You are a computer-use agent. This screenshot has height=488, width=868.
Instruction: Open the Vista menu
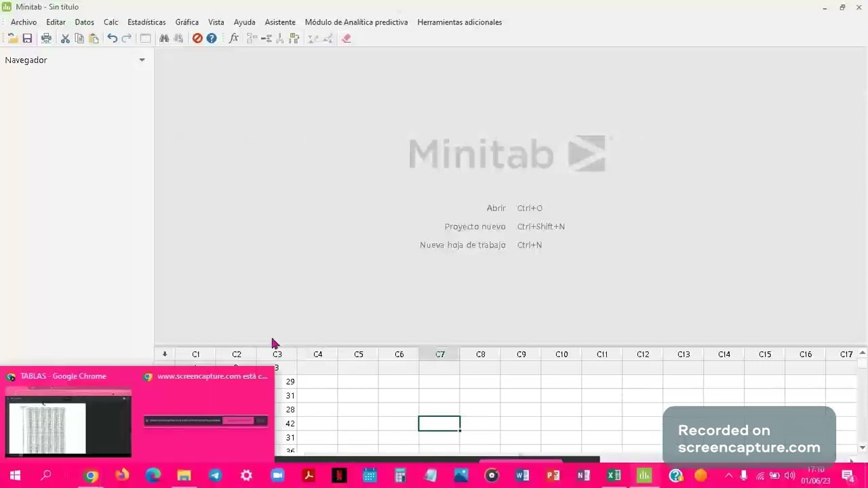(x=216, y=22)
